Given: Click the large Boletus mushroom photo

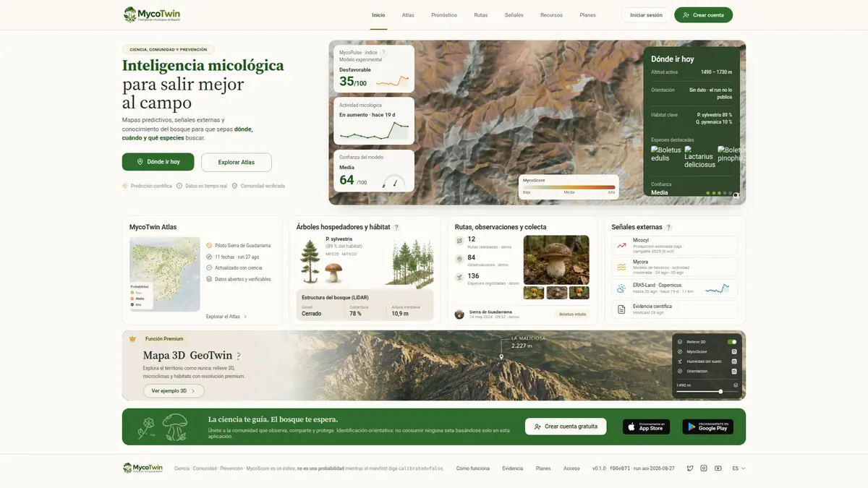Looking at the screenshot, I should point(556,259).
